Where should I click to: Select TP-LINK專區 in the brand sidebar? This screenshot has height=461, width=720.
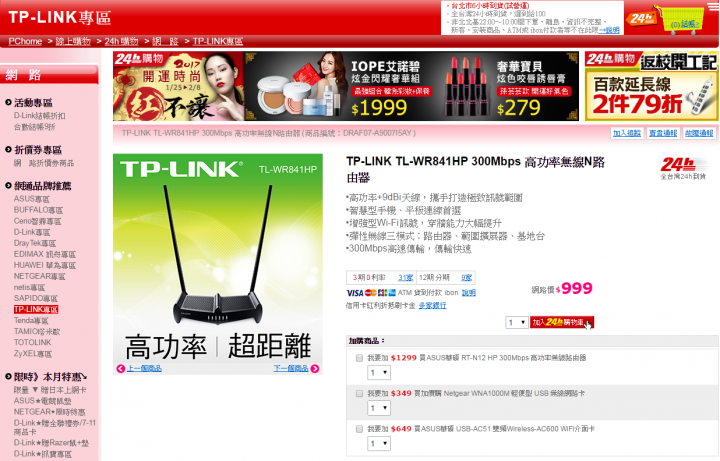pos(36,309)
